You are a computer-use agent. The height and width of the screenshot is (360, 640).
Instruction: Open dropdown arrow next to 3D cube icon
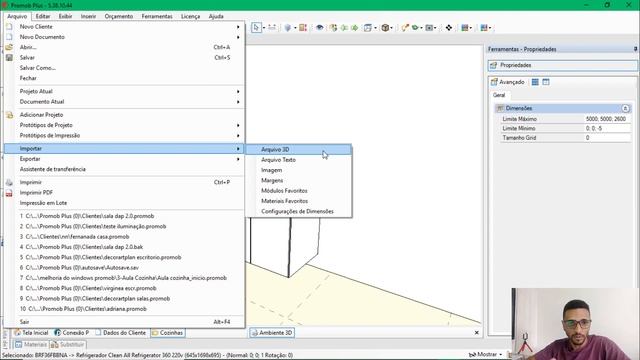tap(392, 28)
